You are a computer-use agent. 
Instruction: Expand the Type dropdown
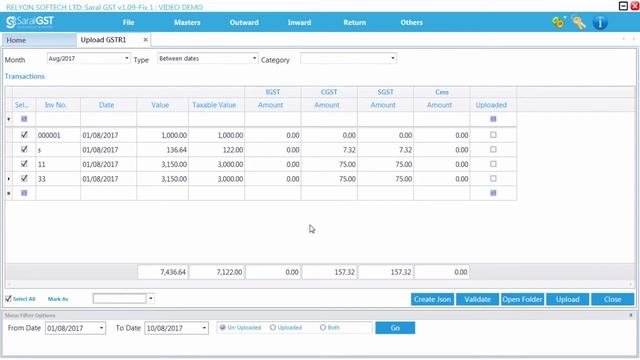(254, 58)
